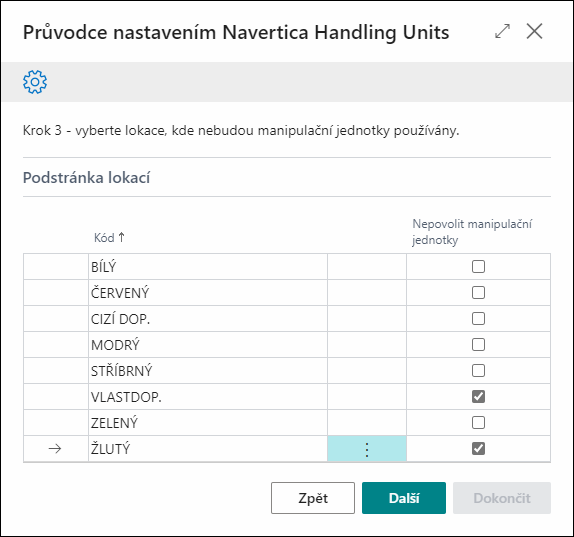Viewport: 574px width, 537px height.
Task: Open the Nepovolit manipulační jednotky column header
Action: [472, 232]
